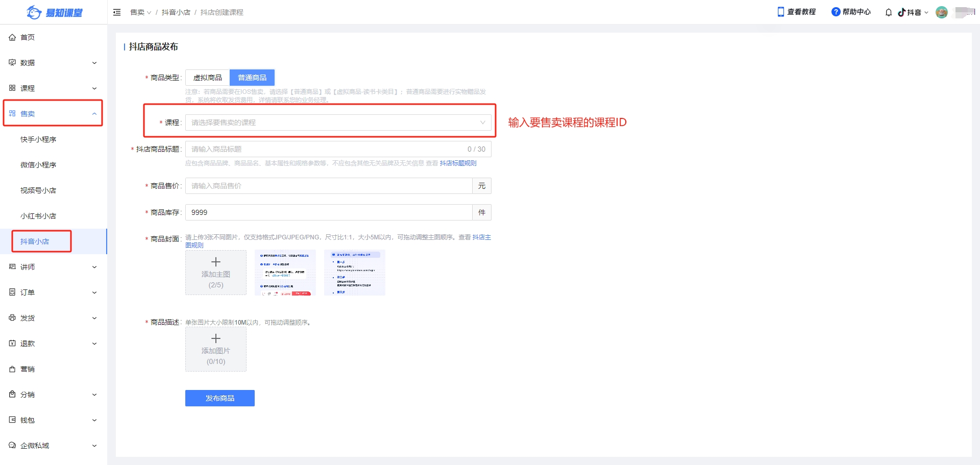Image resolution: width=980 pixels, height=465 pixels.
Task: Click the 退款 sidebar icon
Action: 12,344
